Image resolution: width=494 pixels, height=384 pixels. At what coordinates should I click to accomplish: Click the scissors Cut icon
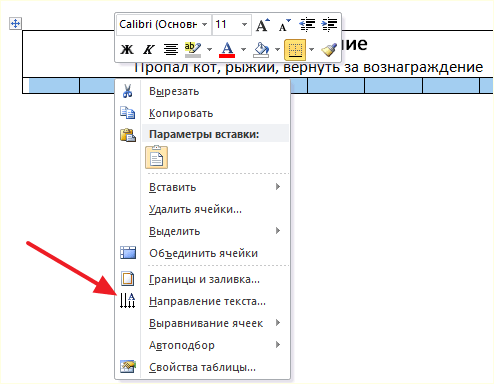tap(127, 91)
